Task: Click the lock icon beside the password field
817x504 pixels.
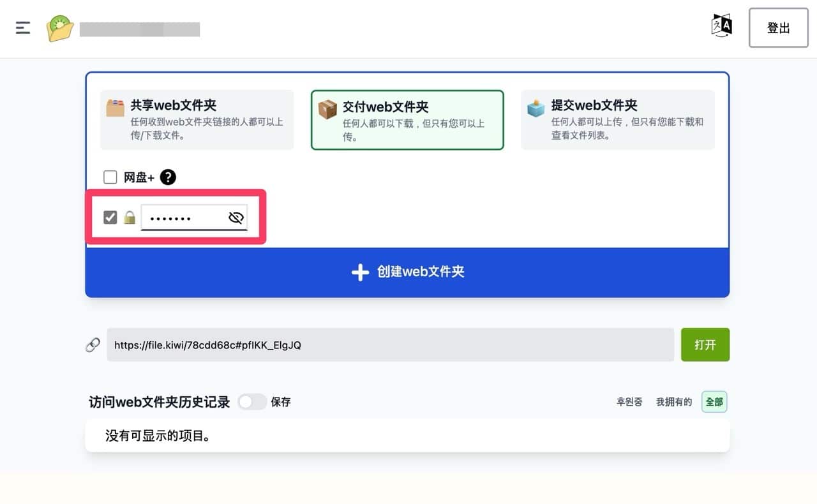Action: 128,217
